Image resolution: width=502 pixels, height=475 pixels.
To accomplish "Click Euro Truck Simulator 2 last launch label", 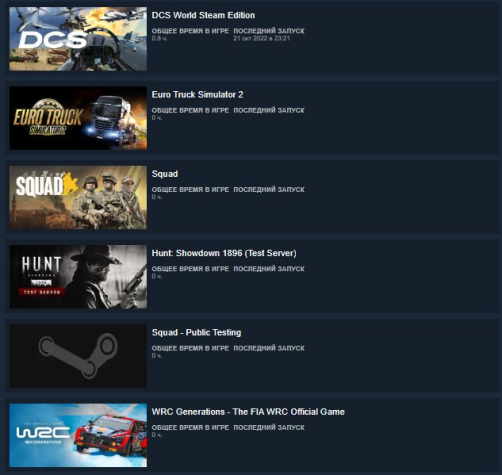I will tap(269, 110).
